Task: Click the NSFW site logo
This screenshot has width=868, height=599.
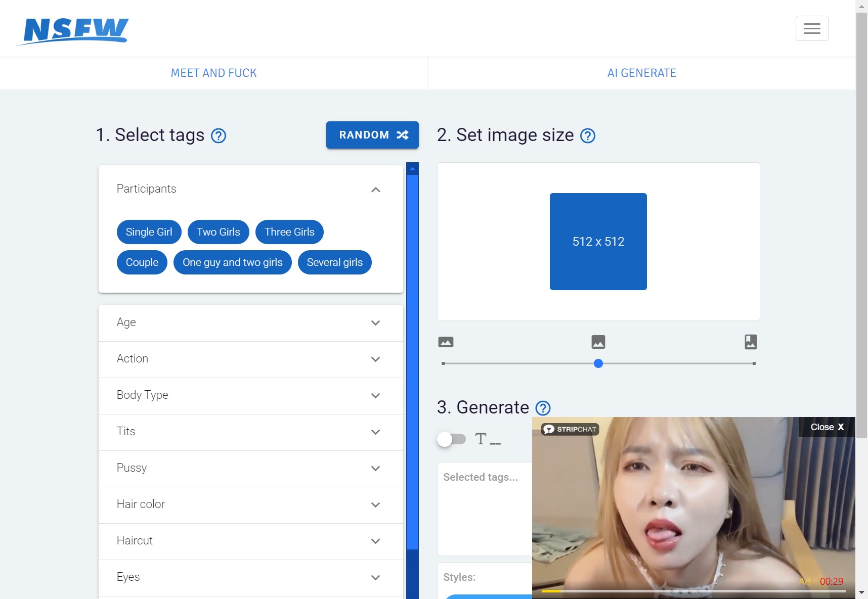Action: coord(73,31)
